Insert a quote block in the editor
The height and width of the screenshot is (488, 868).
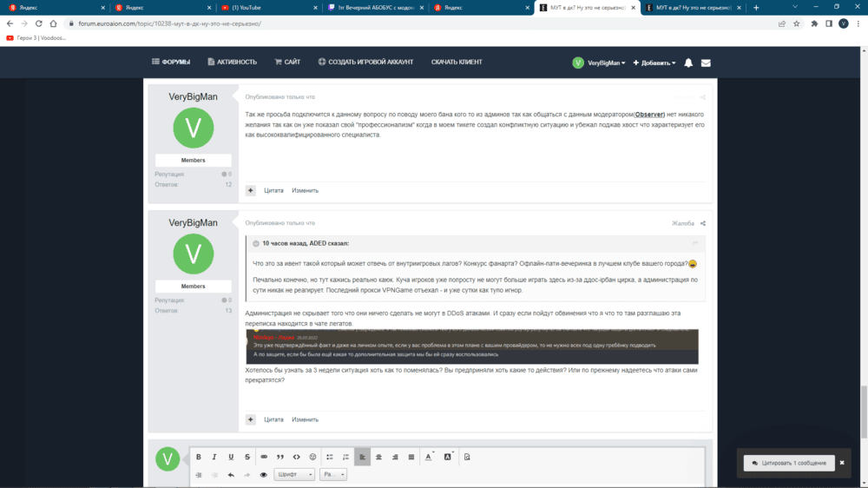(x=280, y=457)
